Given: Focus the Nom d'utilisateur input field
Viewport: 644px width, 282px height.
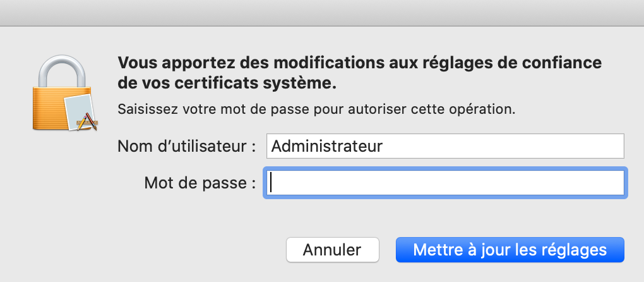Looking at the screenshot, I should pos(445,146).
